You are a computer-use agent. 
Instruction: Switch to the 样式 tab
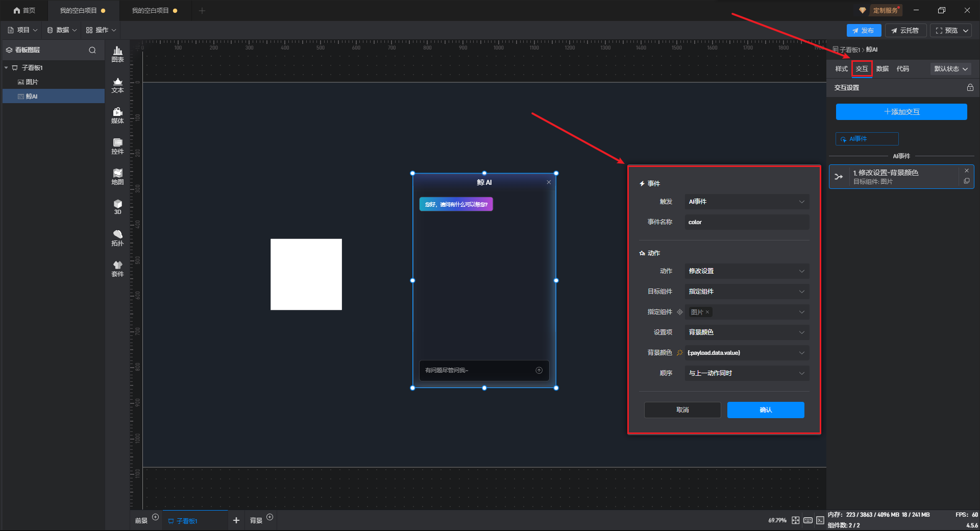point(841,69)
